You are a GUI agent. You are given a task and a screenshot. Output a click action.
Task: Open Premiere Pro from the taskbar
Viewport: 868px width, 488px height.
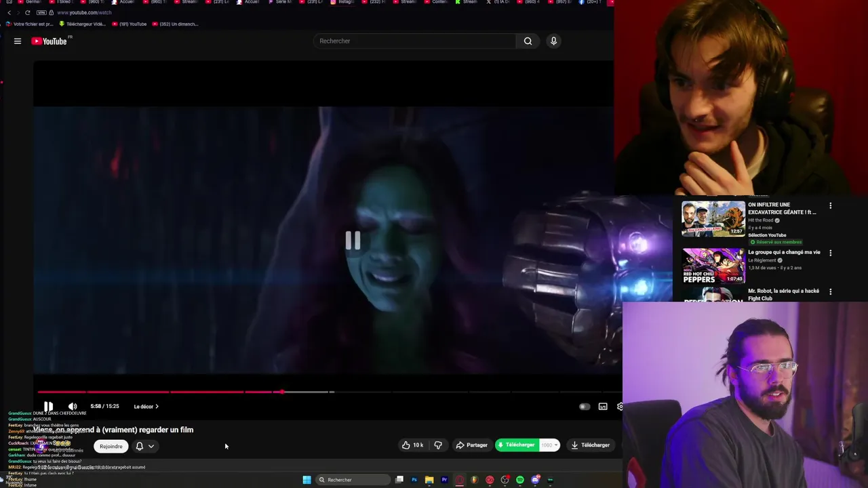point(444,480)
